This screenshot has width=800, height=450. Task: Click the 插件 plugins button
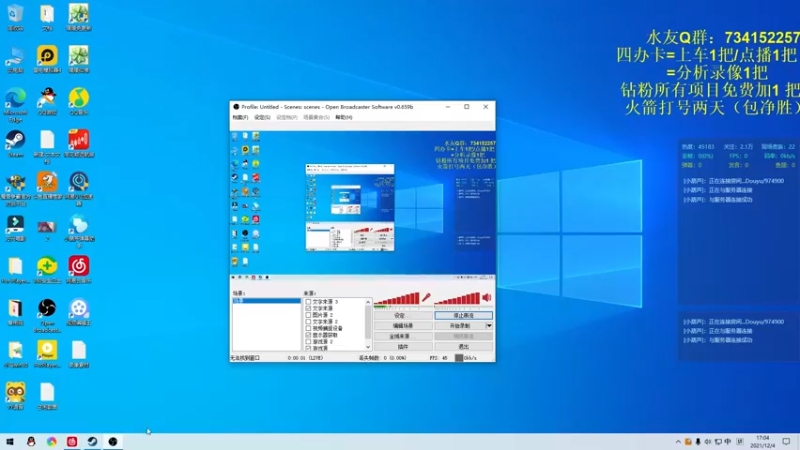pyautogui.click(x=403, y=347)
